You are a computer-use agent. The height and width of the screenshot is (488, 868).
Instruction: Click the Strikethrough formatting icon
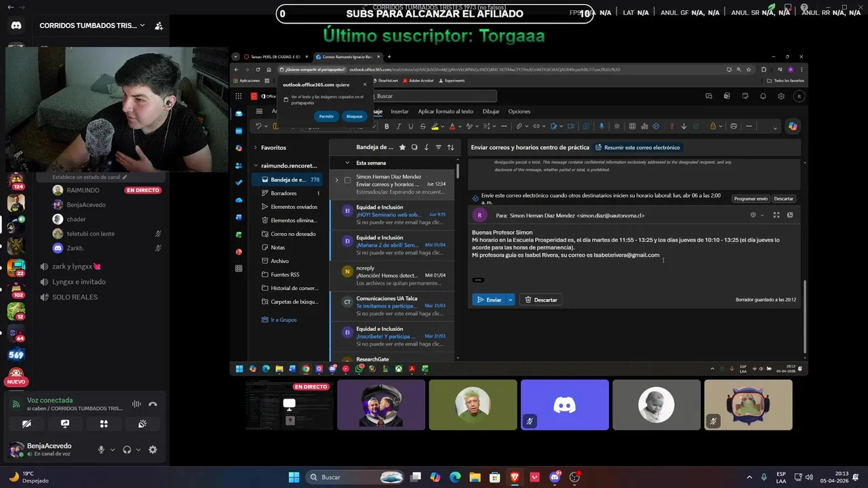(x=423, y=126)
